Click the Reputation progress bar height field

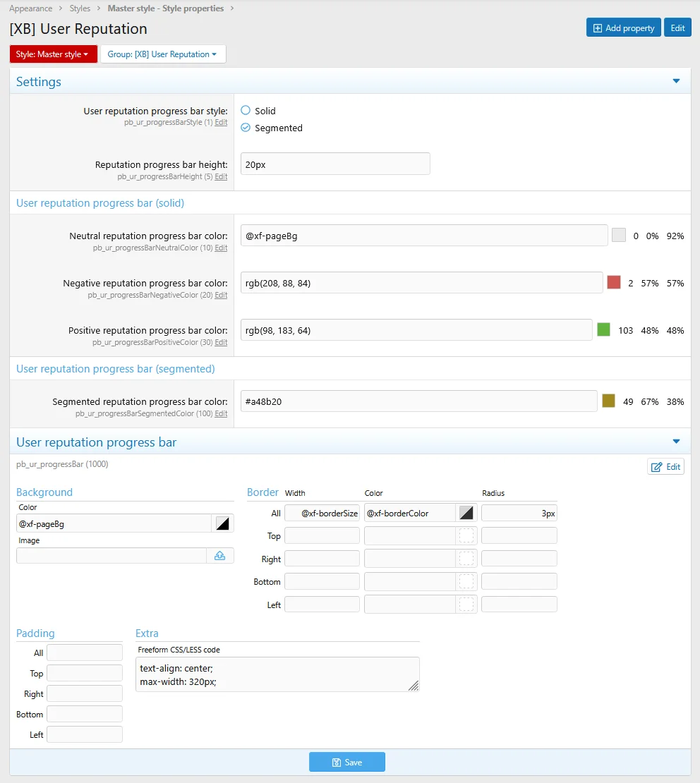[334, 164]
